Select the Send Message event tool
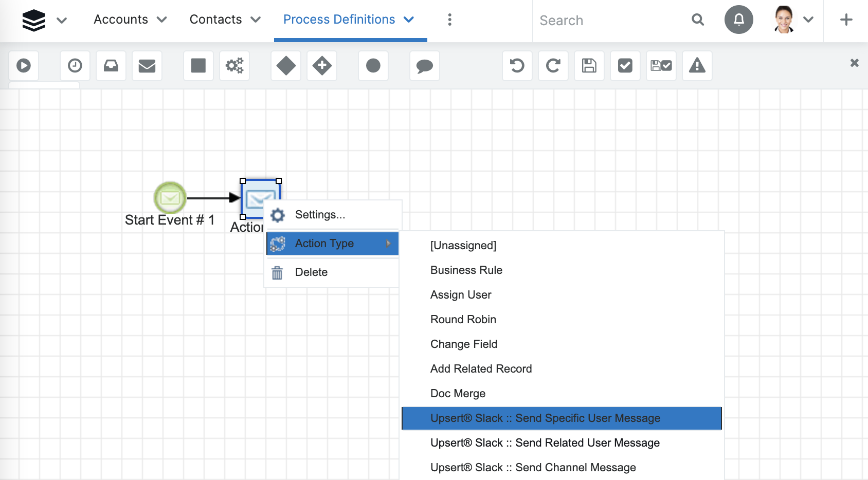Screen dimensions: 868x480 point(147,66)
